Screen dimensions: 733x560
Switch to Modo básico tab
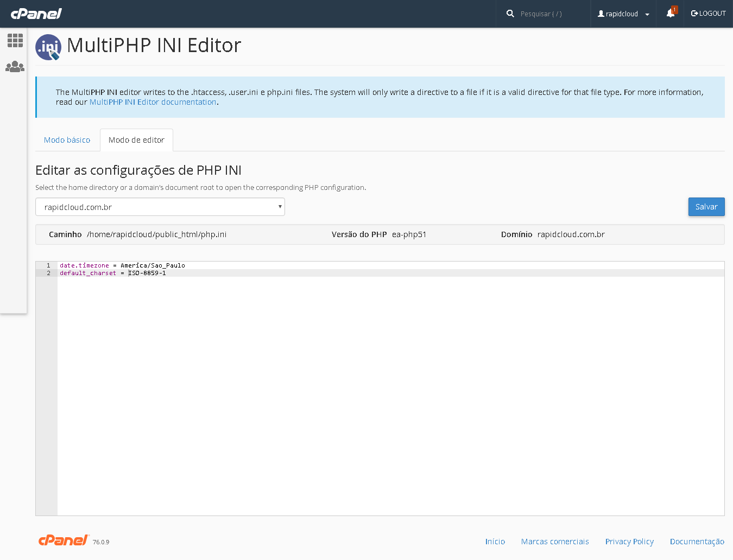tap(67, 140)
